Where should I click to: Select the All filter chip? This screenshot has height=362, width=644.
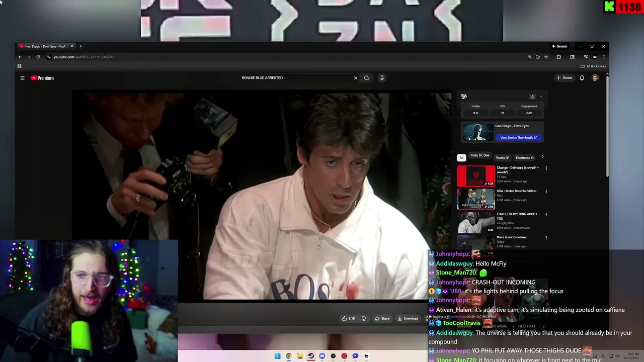tap(461, 158)
